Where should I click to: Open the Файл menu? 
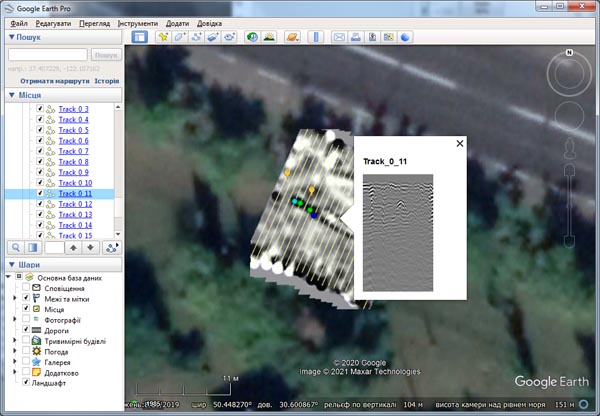click(19, 22)
